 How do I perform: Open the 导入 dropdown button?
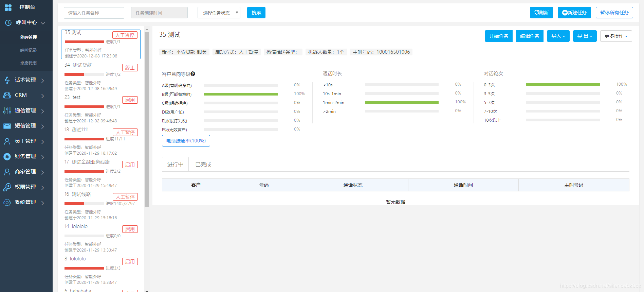pyautogui.click(x=558, y=36)
